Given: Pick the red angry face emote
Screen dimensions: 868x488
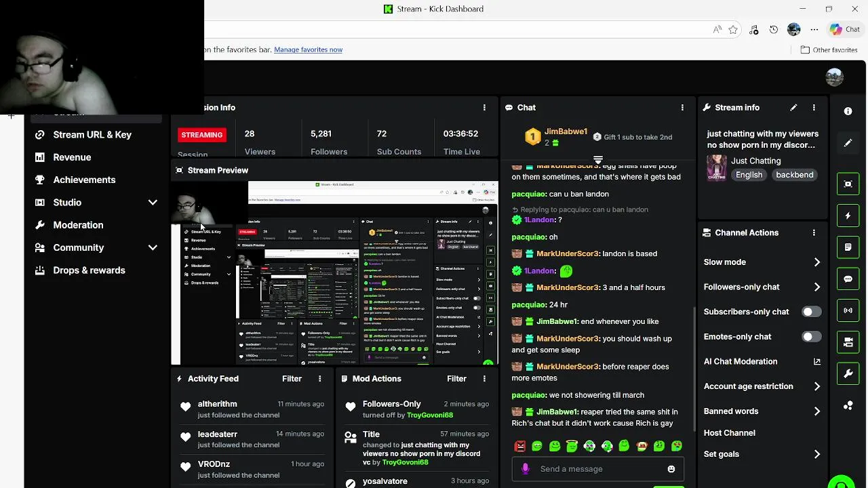Looking at the screenshot, I should coord(520,446).
